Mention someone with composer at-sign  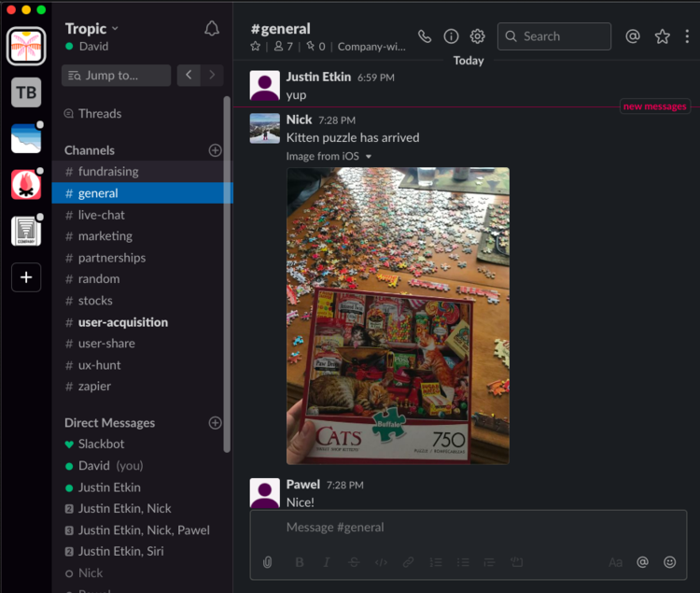click(x=642, y=562)
